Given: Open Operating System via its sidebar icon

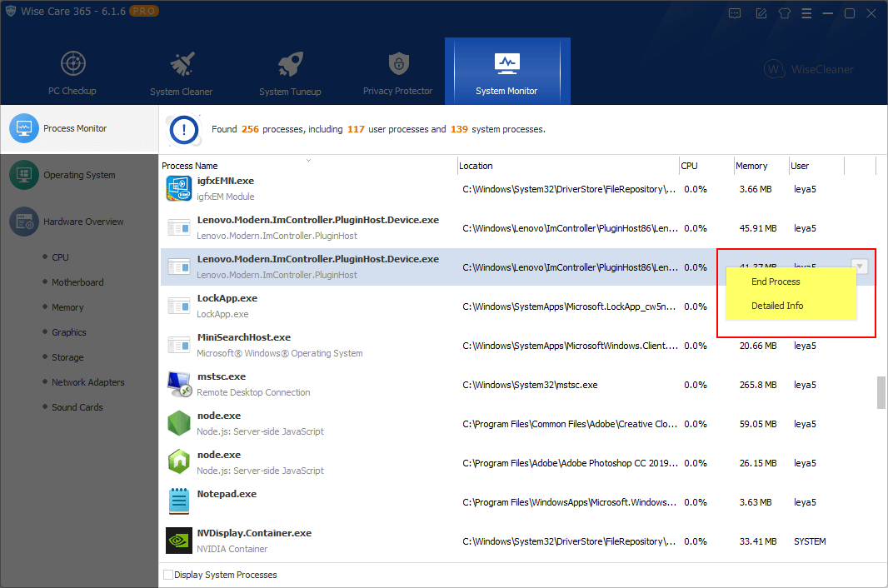Looking at the screenshot, I should [24, 175].
